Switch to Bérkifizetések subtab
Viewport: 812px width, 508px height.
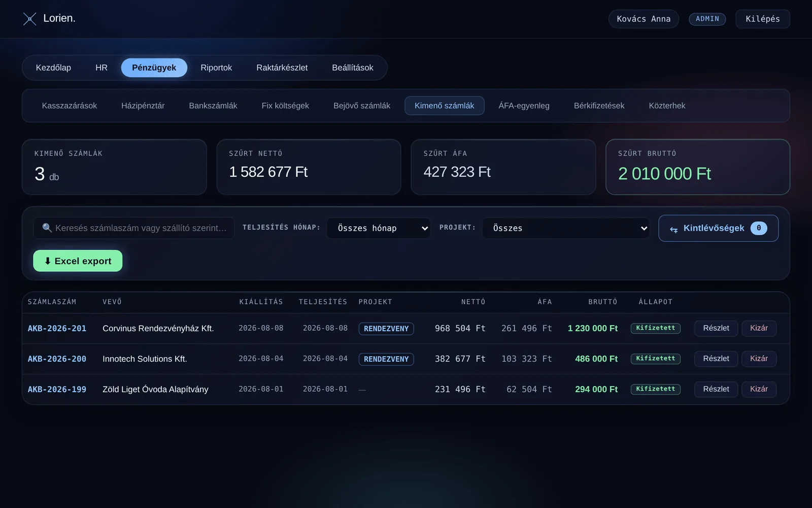[599, 106]
